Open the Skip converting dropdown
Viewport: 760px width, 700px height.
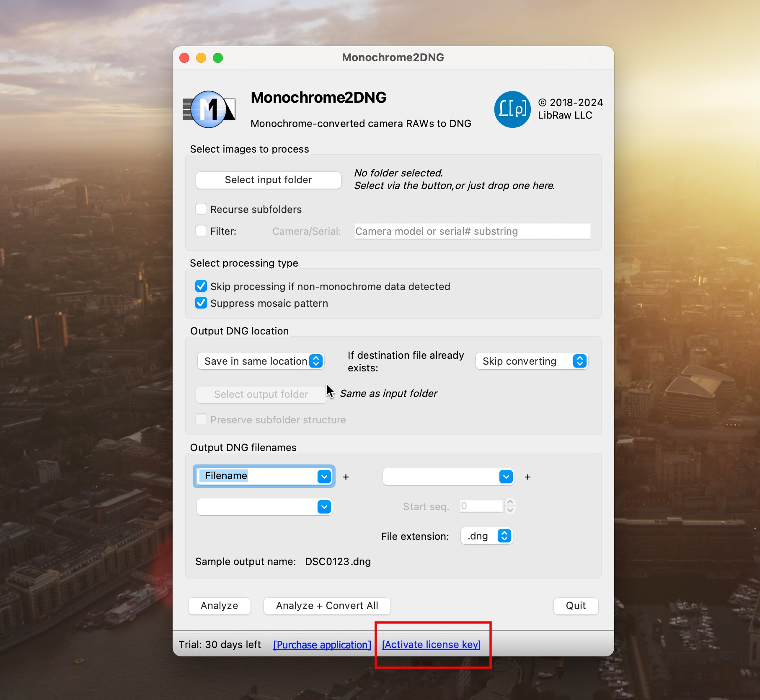point(531,361)
